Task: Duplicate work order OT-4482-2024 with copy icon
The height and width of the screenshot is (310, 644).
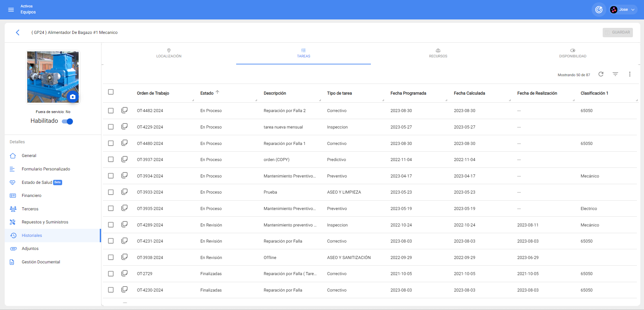Action: 124,110
